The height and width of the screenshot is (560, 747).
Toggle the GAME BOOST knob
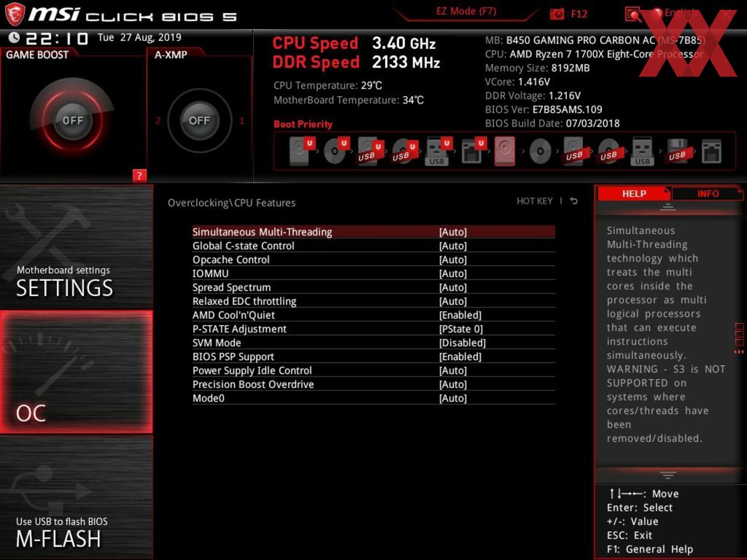pyautogui.click(x=73, y=120)
